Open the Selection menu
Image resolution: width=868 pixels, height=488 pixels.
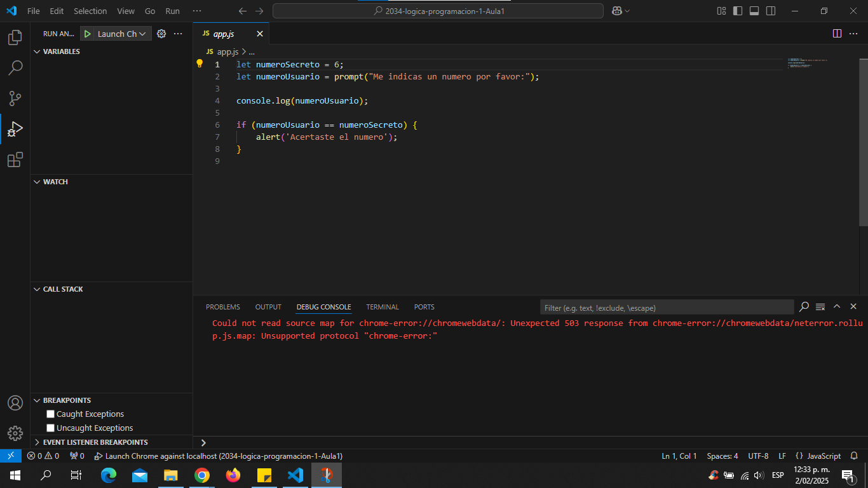[x=90, y=11]
